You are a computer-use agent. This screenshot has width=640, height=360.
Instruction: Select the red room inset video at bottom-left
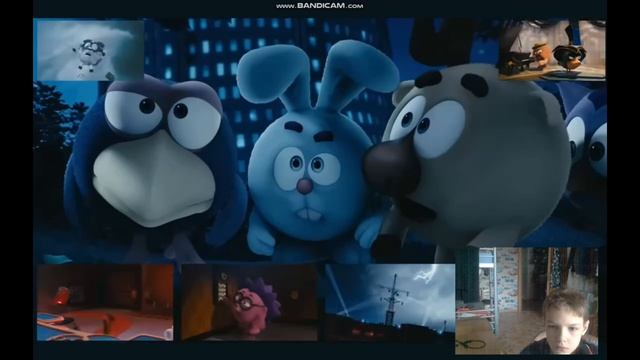pyautogui.click(x=105, y=302)
